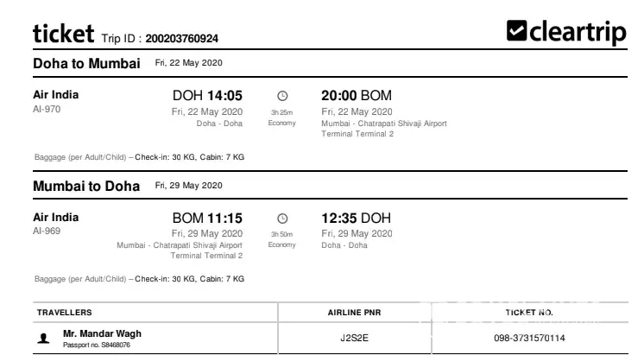
Task: Click the BOM 11:15 departure time
Action: coord(207,219)
